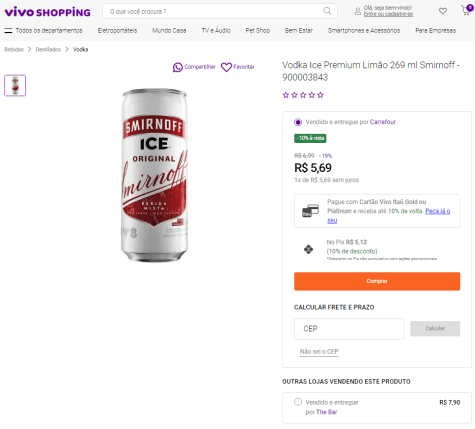Select The Bar seller radio button
Viewport: 475px width, 429px height.
(x=298, y=402)
